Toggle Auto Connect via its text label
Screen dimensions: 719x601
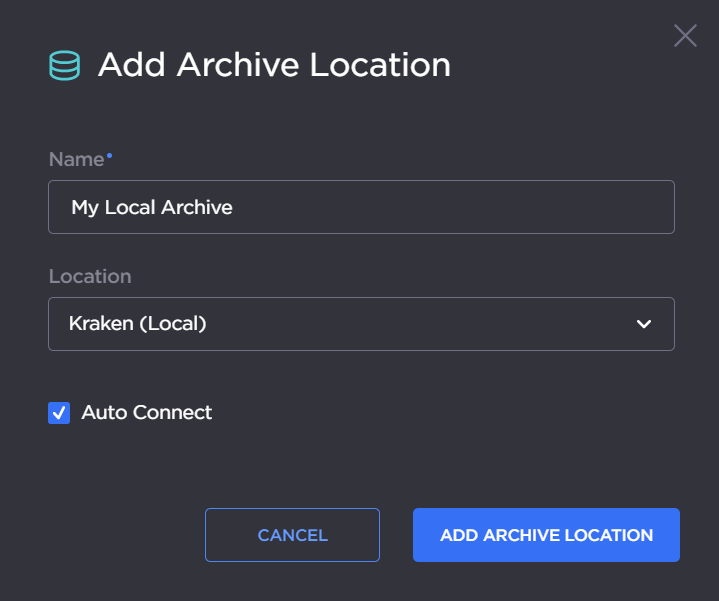point(146,412)
